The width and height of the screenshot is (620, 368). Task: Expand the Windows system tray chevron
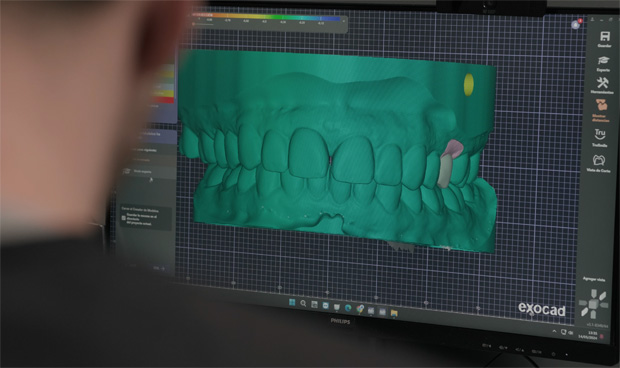point(554,331)
